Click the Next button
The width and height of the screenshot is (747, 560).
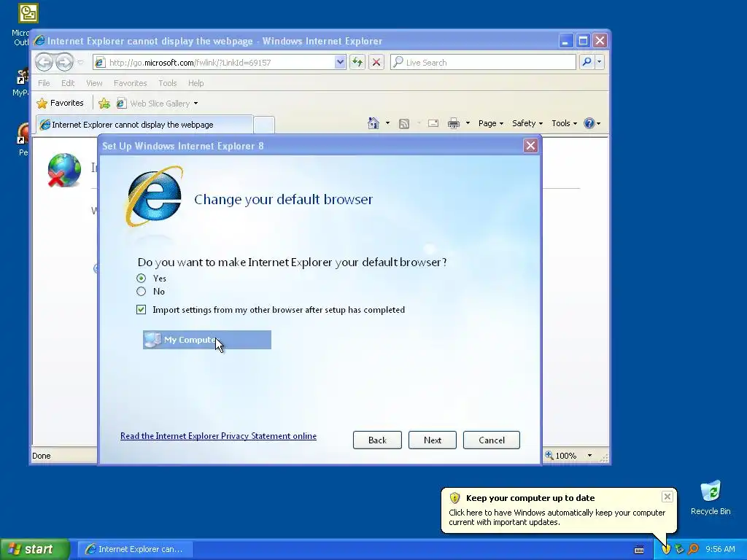click(433, 440)
